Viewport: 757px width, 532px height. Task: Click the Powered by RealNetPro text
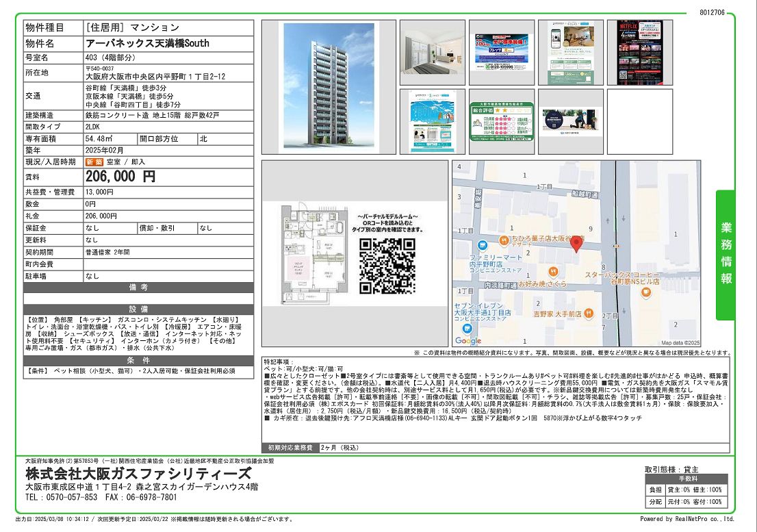[687, 519]
